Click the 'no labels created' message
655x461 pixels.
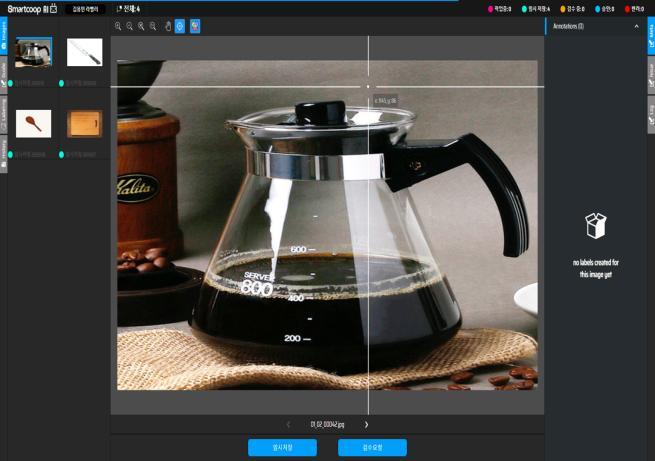[x=596, y=268]
